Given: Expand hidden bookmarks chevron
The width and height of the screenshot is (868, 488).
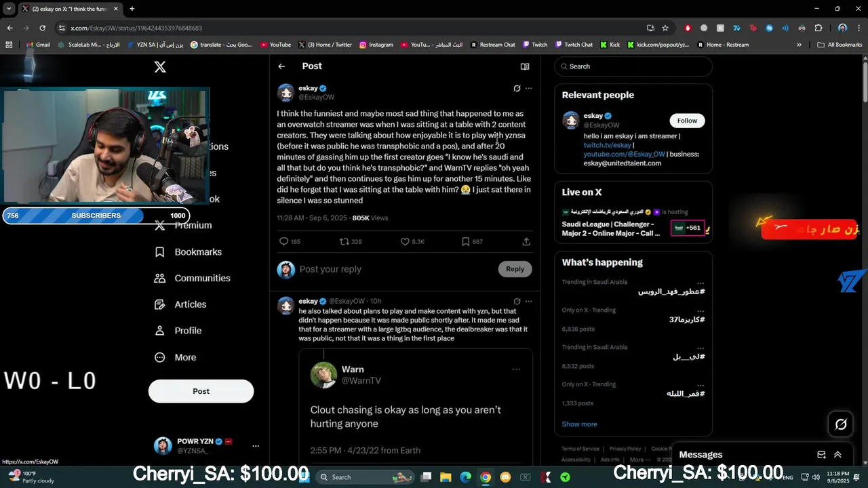Looking at the screenshot, I should (x=799, y=45).
